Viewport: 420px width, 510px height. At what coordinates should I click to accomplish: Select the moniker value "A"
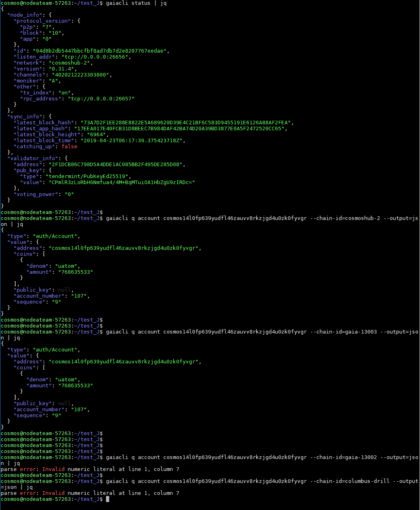tap(54, 80)
